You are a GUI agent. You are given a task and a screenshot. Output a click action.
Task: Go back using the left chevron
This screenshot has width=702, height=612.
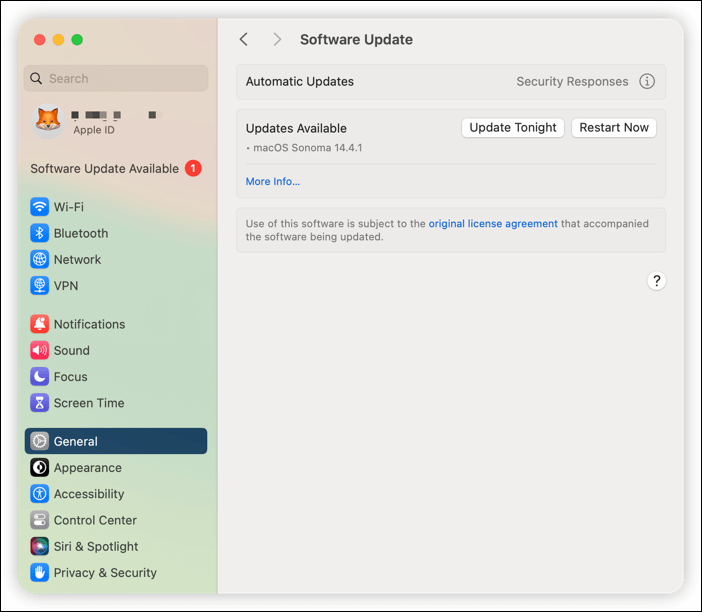[x=244, y=40]
